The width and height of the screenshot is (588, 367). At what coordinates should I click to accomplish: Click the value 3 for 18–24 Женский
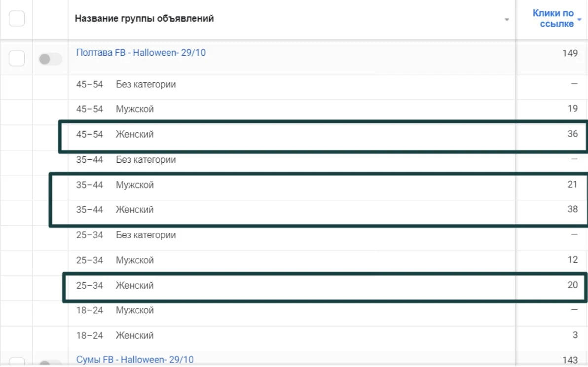[575, 335]
